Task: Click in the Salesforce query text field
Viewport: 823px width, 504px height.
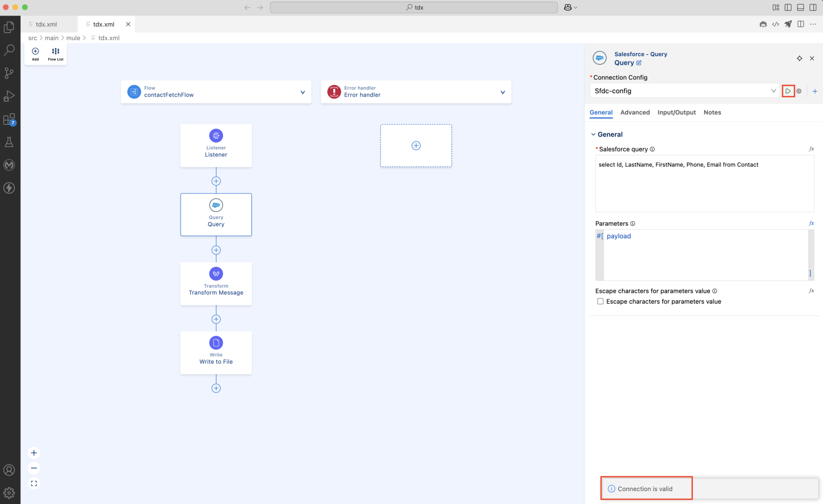Action: (x=704, y=184)
